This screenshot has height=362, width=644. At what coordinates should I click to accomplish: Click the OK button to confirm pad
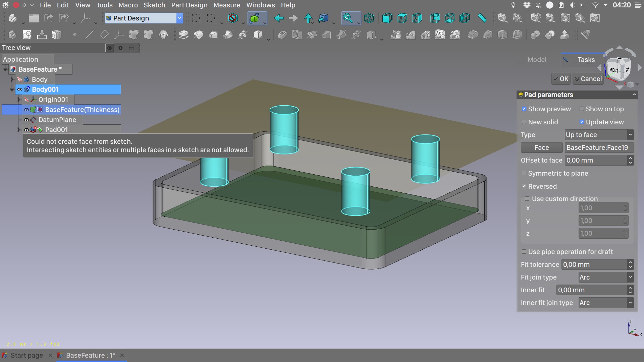561,79
